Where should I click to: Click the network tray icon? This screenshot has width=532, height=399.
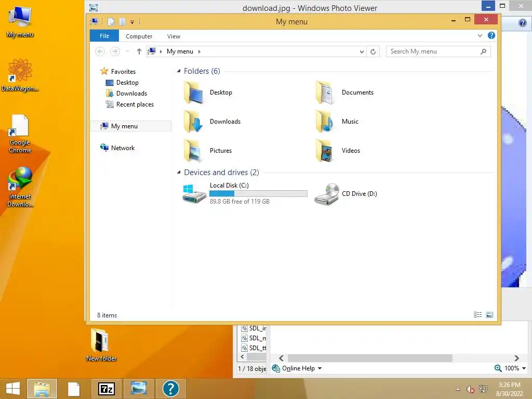(x=483, y=389)
